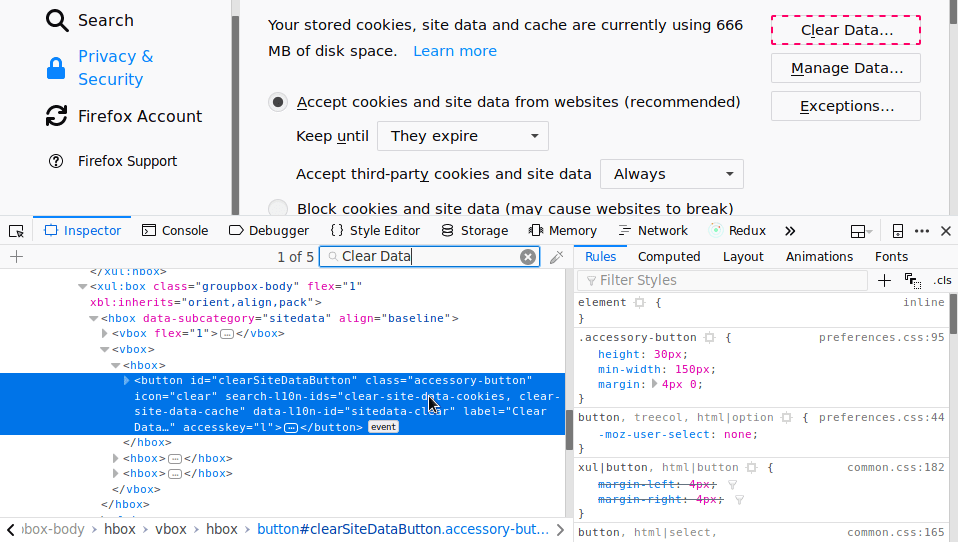Click breadcrumb button#clearSiteDataButton
Screen dimensions: 958x542
coord(403,529)
